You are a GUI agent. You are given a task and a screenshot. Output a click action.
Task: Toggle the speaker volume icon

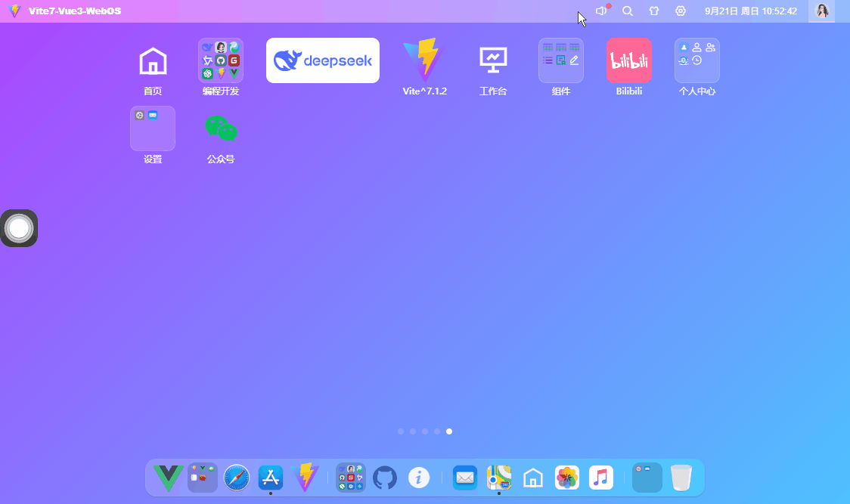[x=600, y=11]
